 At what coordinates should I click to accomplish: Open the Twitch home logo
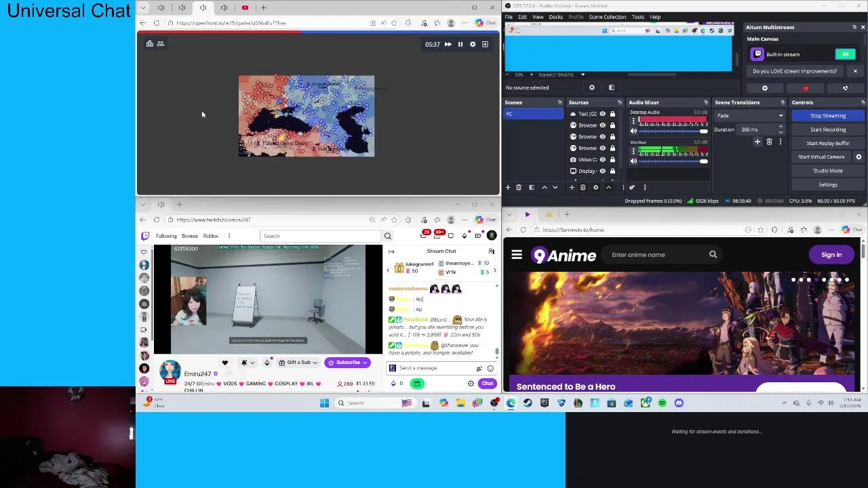point(144,236)
